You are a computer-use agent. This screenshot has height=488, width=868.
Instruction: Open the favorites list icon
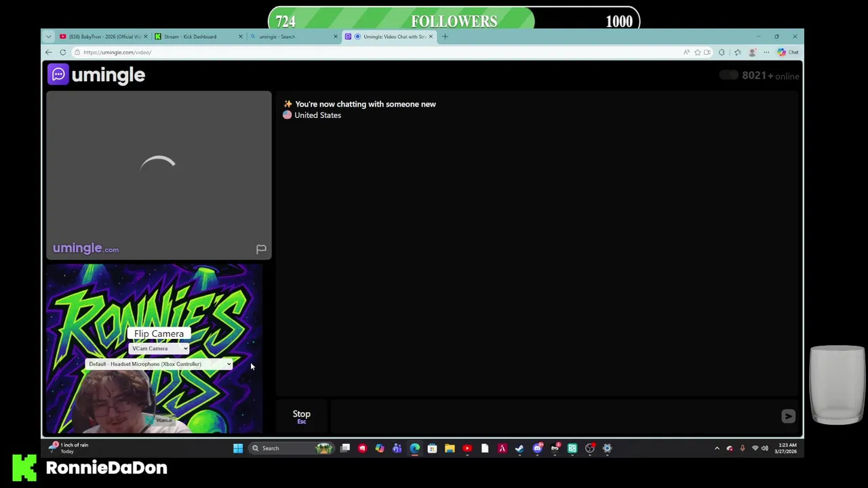pyautogui.click(x=738, y=52)
